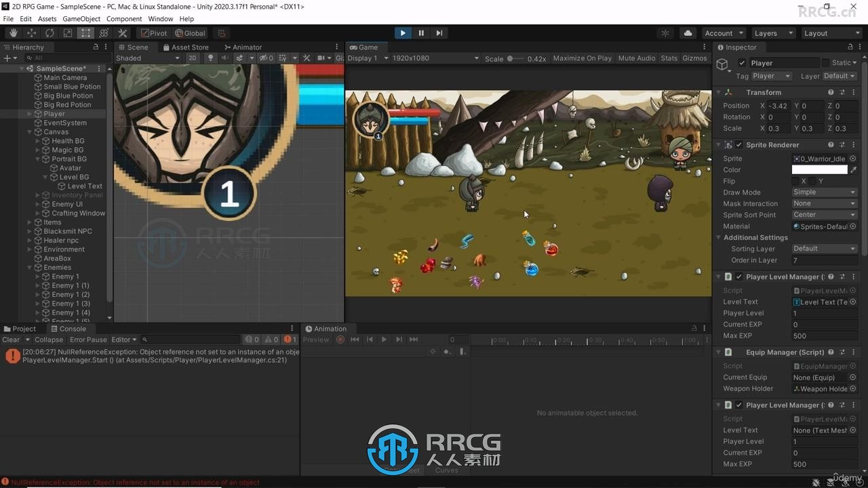This screenshot has width=868, height=488.
Task: Select the Scale tool
Action: click(68, 33)
